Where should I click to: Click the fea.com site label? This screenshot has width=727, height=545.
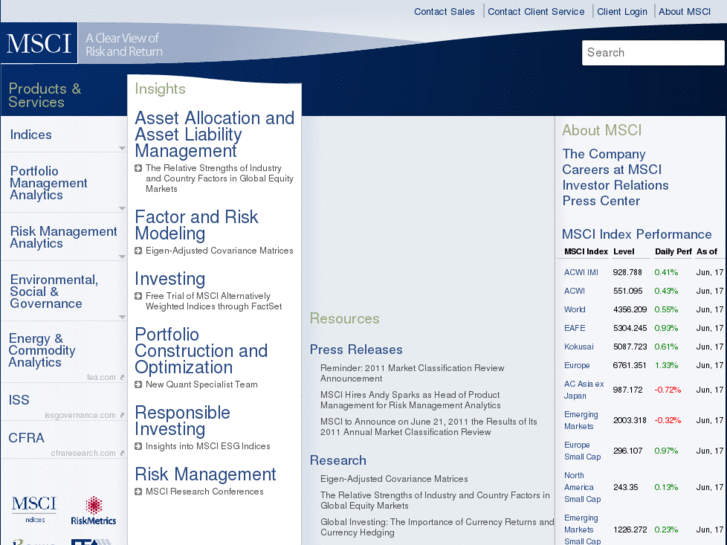click(x=101, y=378)
